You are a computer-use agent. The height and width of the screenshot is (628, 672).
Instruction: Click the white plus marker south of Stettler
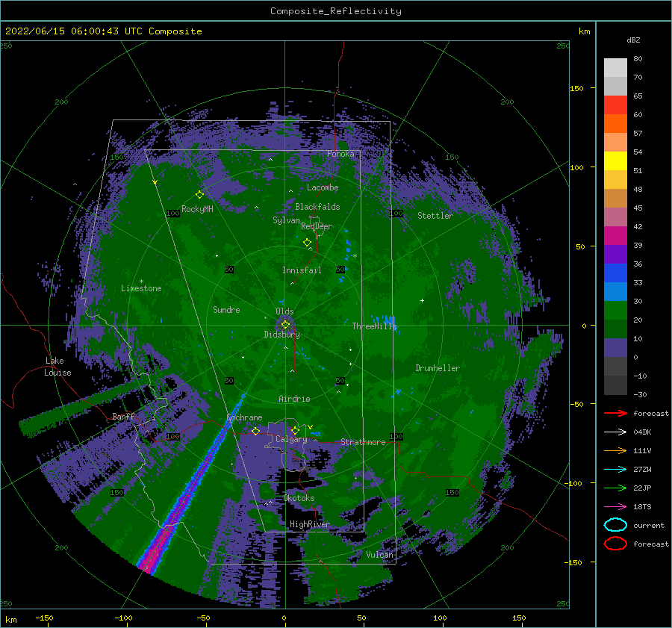[x=422, y=300]
